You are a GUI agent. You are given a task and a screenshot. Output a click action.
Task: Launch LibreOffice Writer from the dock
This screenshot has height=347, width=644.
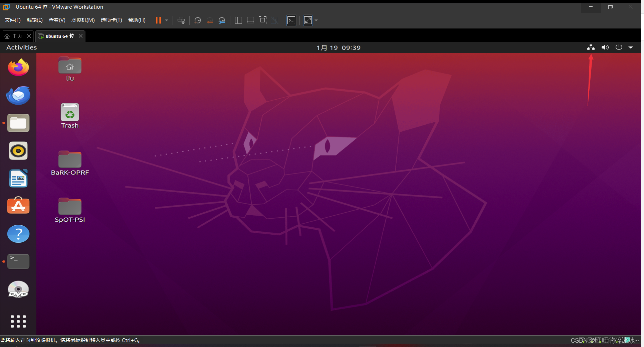18,179
